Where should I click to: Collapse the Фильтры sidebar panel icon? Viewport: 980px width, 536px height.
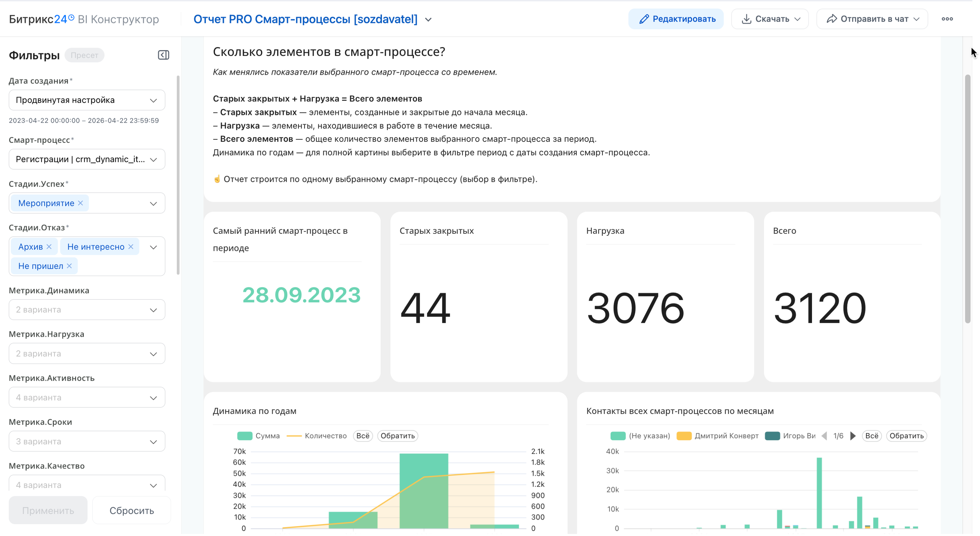tap(164, 55)
